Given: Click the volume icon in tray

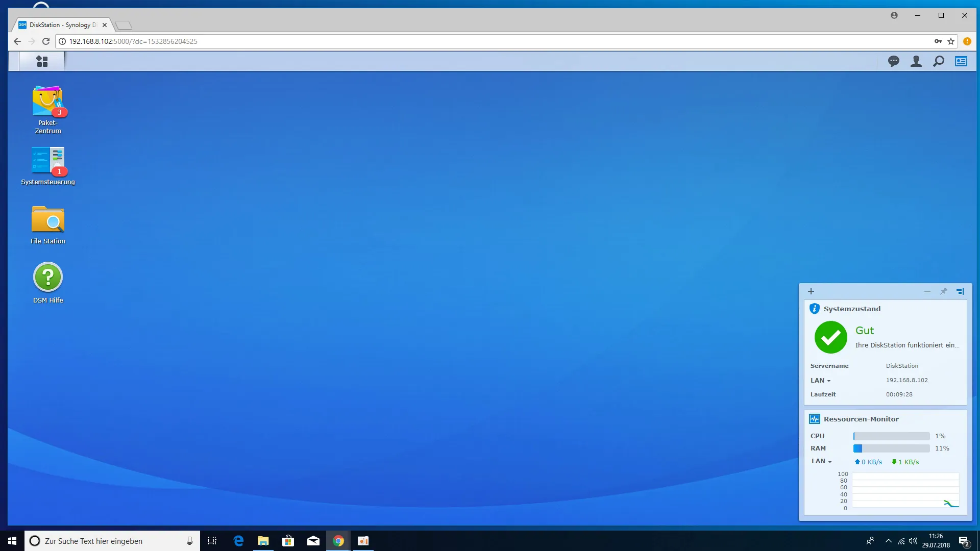Looking at the screenshot, I should pos(913,541).
